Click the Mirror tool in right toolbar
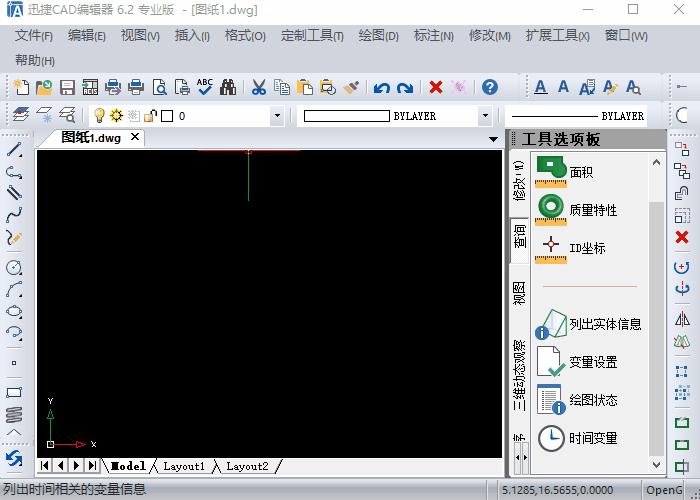This screenshot has height=500, width=700. tap(682, 319)
